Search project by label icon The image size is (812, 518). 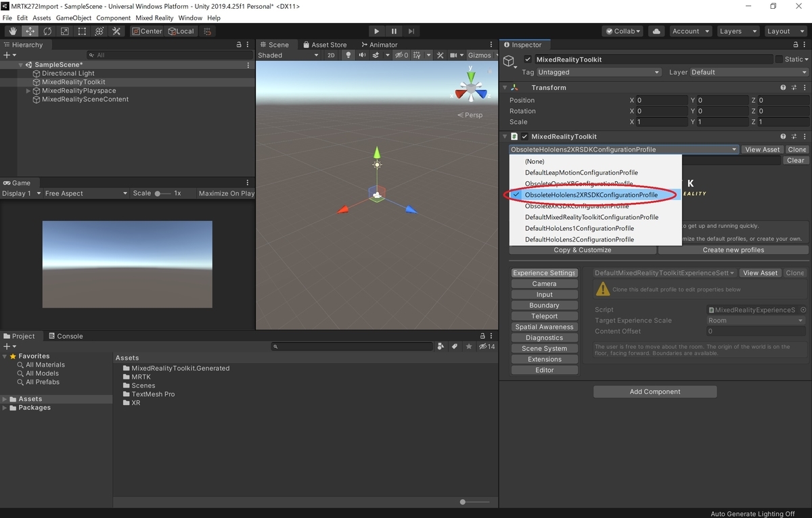tap(455, 346)
